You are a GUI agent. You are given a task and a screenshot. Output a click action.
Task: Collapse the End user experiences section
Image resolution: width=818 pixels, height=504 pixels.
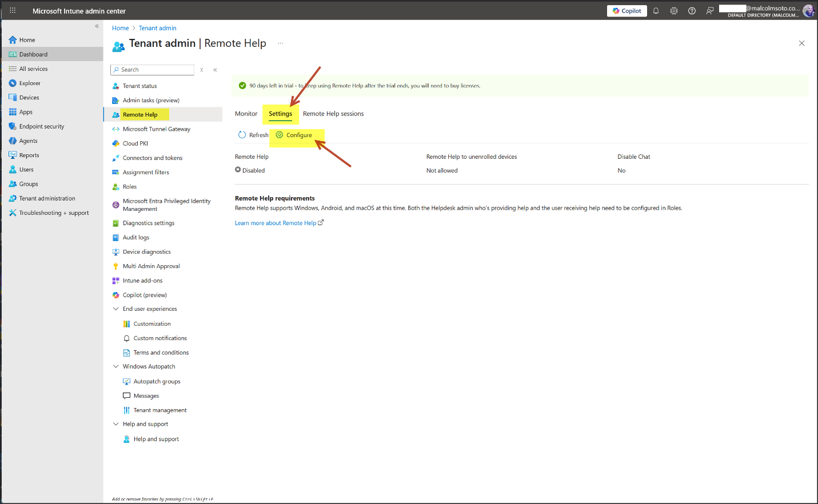(116, 309)
